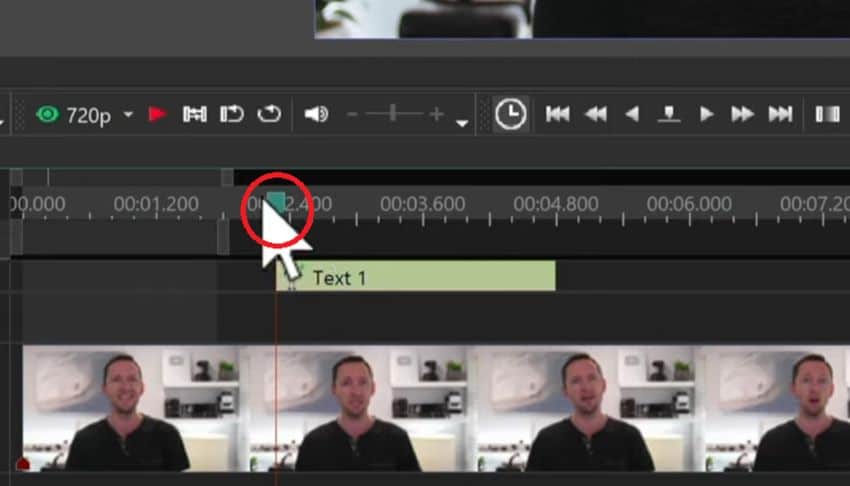Click the 00:01.200 ruler mark
The width and height of the screenshot is (850, 486).
click(x=156, y=204)
